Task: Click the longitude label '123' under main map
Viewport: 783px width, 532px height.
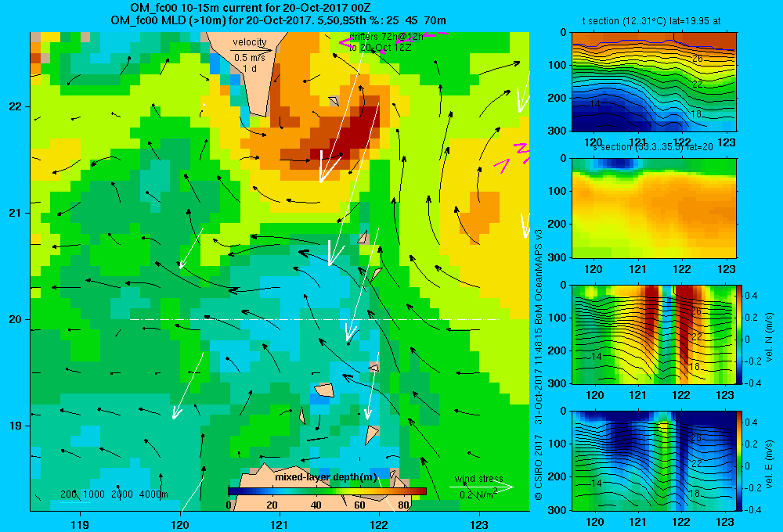Action: [479, 524]
